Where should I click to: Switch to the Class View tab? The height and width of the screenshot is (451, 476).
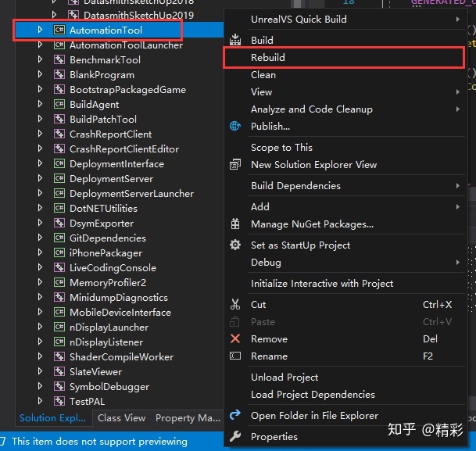click(x=121, y=418)
